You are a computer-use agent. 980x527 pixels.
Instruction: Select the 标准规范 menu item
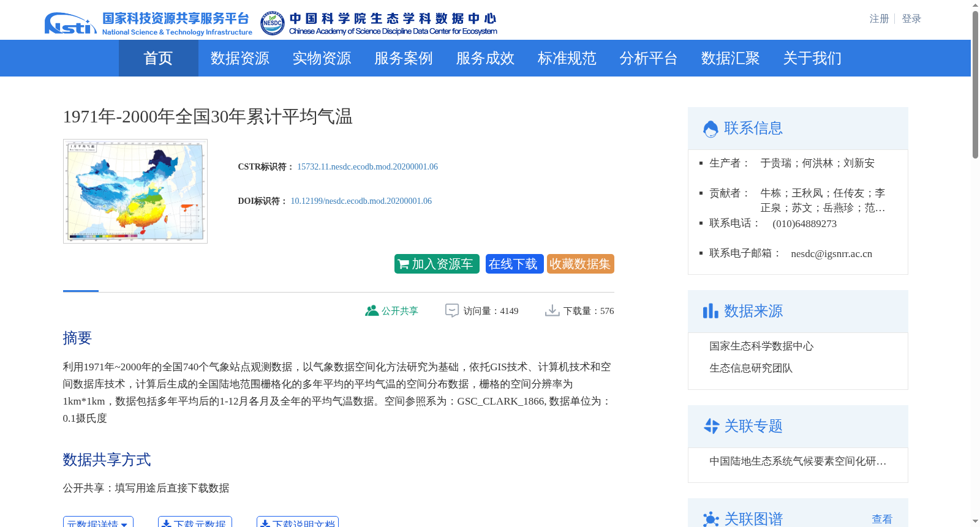(x=567, y=58)
